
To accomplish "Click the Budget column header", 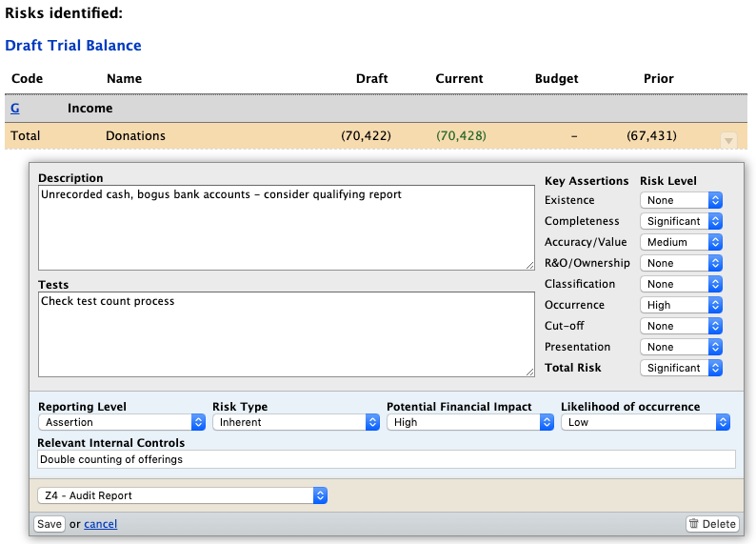I will click(556, 79).
